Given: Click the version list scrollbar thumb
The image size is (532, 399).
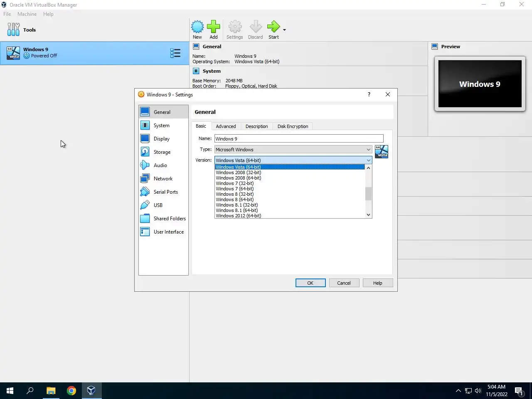Looking at the screenshot, I should [x=368, y=194].
